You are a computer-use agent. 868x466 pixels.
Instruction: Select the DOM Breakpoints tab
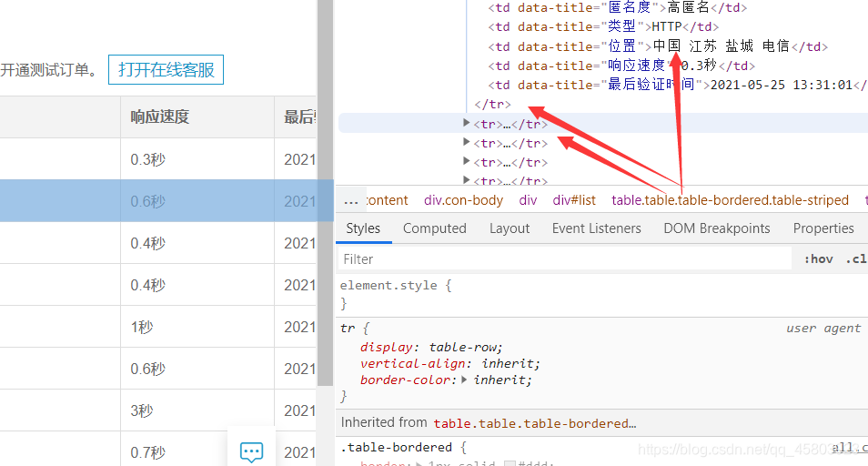pyautogui.click(x=716, y=228)
